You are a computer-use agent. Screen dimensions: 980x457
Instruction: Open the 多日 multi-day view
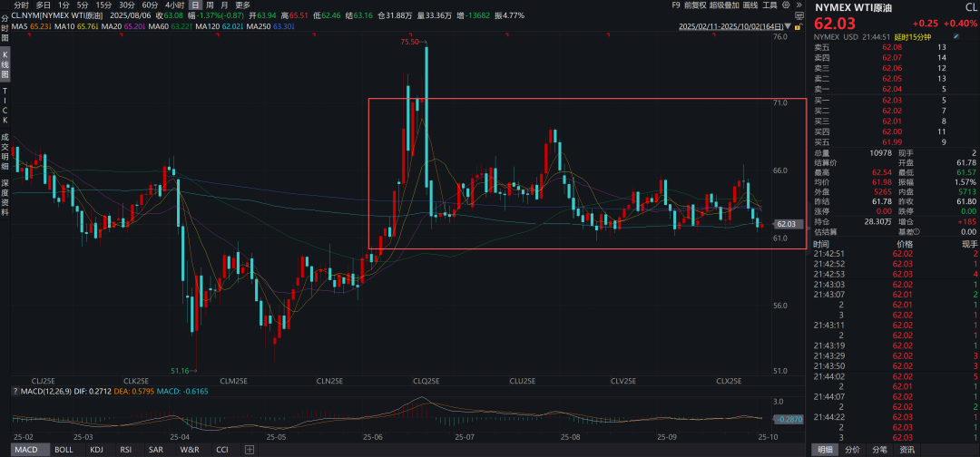tap(44, 5)
